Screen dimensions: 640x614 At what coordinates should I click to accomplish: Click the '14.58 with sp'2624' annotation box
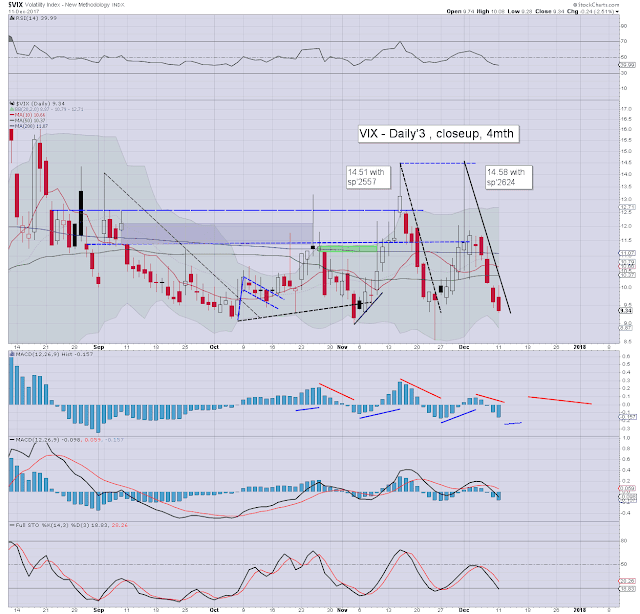[x=509, y=177]
